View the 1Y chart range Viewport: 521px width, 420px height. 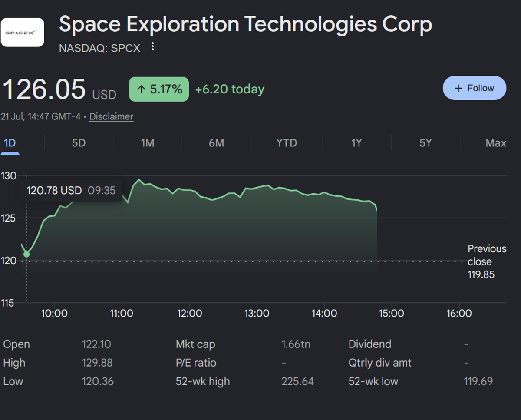356,143
